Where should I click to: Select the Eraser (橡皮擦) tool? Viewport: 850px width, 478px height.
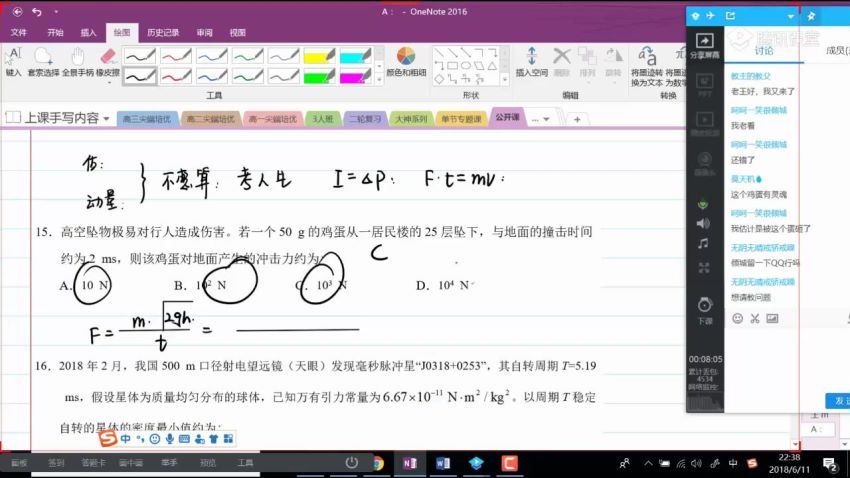pos(106,60)
